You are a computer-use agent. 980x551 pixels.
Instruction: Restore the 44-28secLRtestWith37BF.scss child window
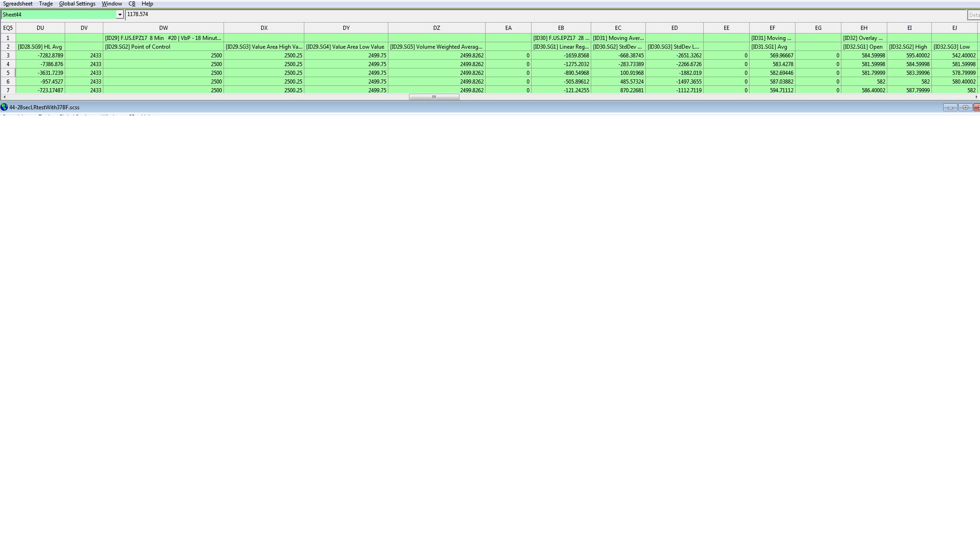(x=965, y=107)
